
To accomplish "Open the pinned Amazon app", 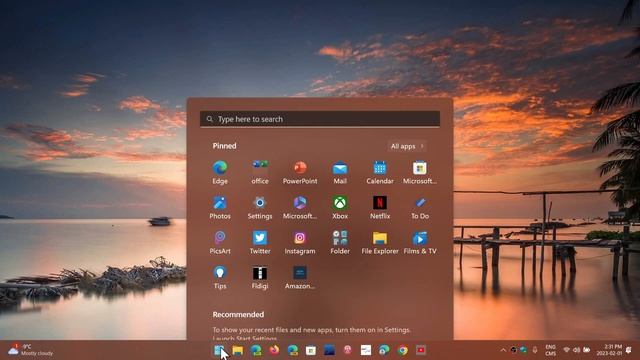I will click(300, 278).
